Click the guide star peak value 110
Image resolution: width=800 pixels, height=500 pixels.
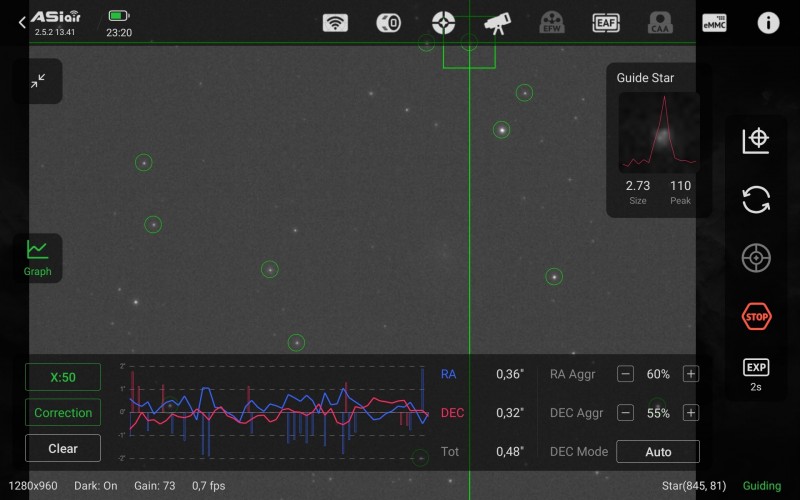680,186
